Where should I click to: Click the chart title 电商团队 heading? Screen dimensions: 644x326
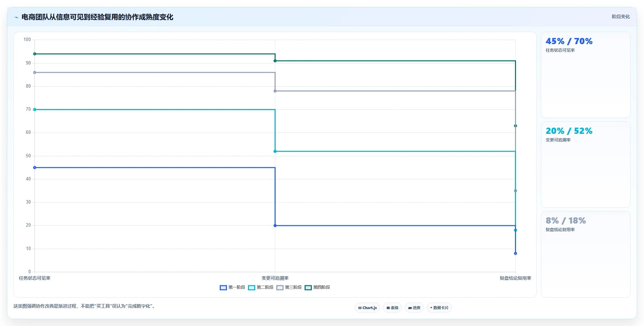97,17
